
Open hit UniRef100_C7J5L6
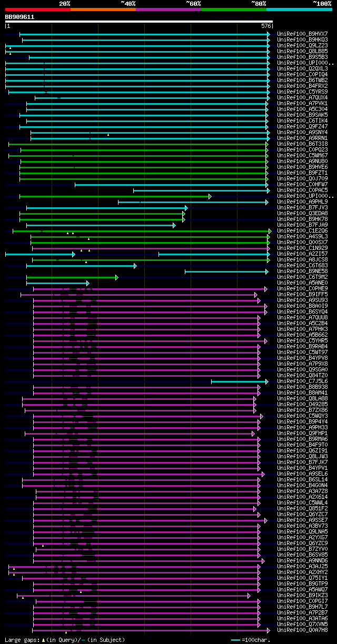[x=303, y=381]
